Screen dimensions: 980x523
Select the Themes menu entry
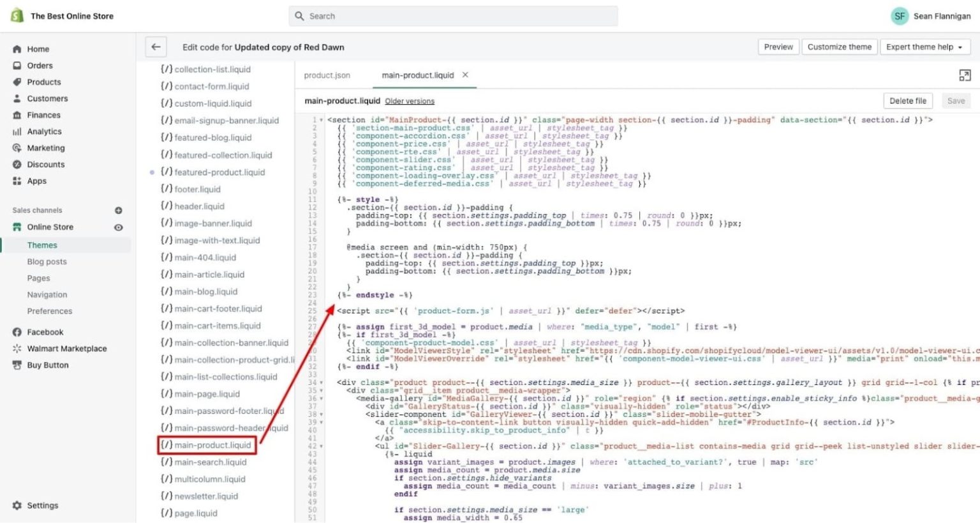[x=42, y=245]
